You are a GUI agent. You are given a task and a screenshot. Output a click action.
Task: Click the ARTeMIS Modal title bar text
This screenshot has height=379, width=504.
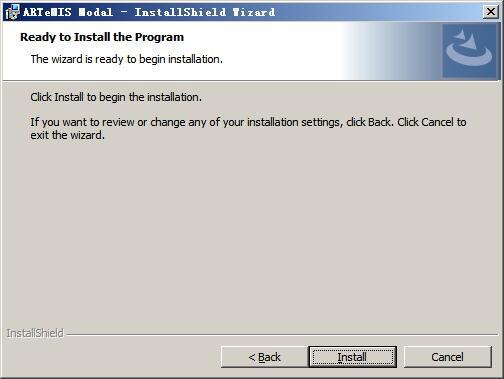[x=149, y=12]
